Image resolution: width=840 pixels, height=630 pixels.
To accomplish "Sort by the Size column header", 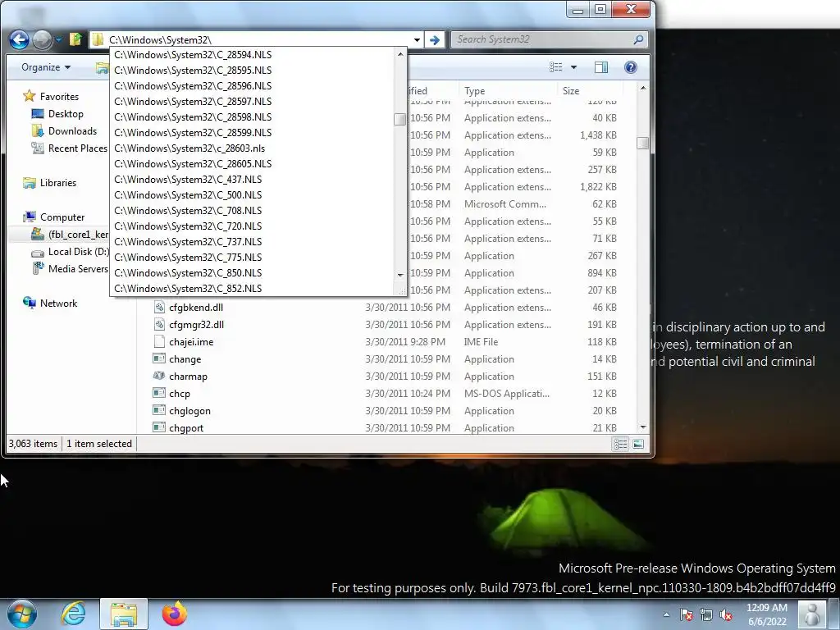I will click(x=589, y=91).
